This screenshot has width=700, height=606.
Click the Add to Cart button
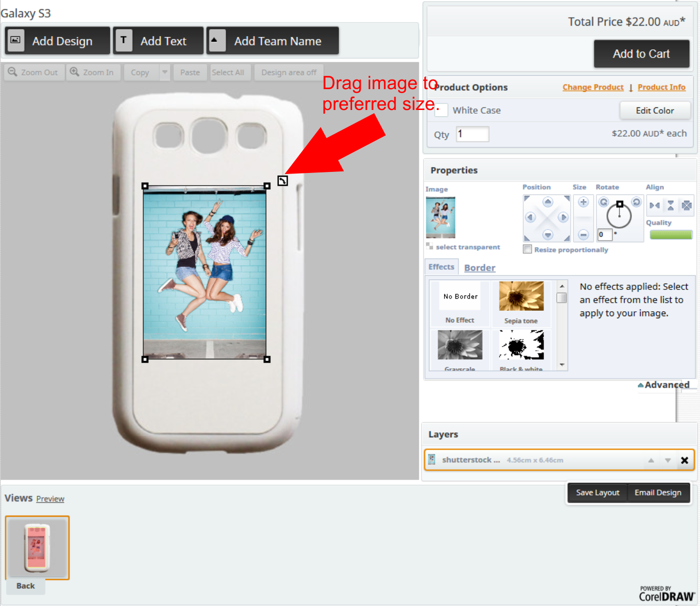[641, 54]
